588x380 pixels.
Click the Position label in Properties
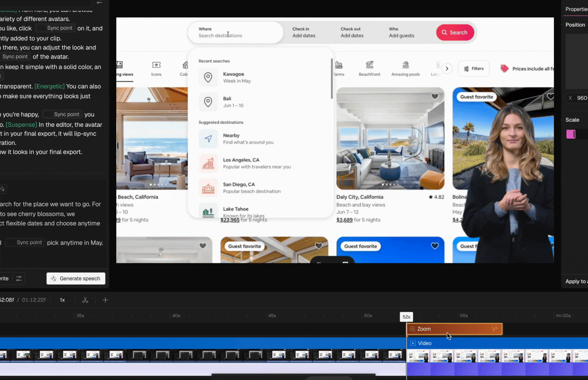click(x=575, y=25)
